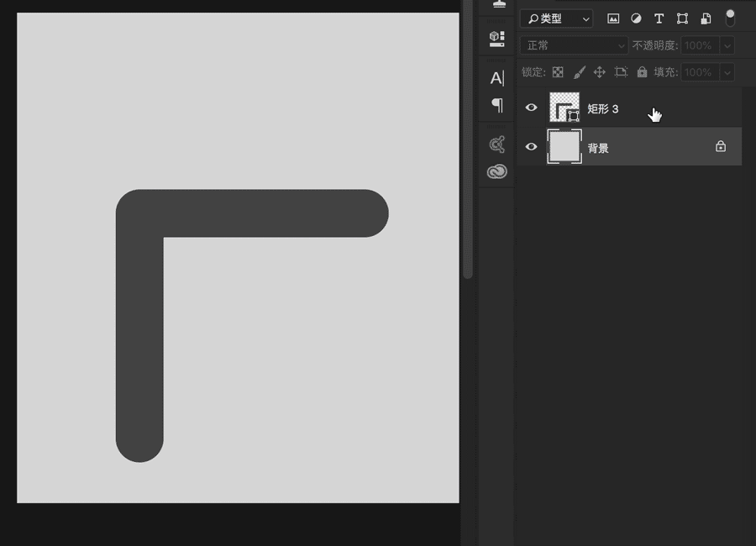Hide the 矩形 3 layer
Image resolution: width=756 pixels, height=546 pixels.
(531, 108)
